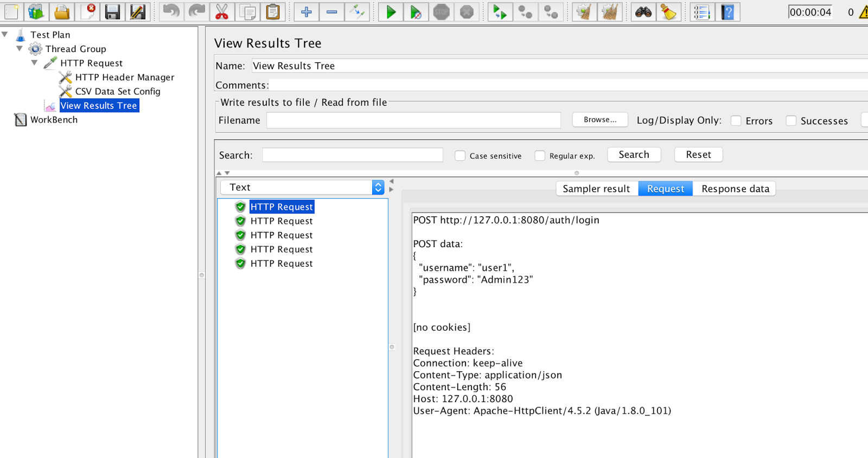Select the HTTP Request sampler in the test plan tree

pyautogui.click(x=92, y=63)
